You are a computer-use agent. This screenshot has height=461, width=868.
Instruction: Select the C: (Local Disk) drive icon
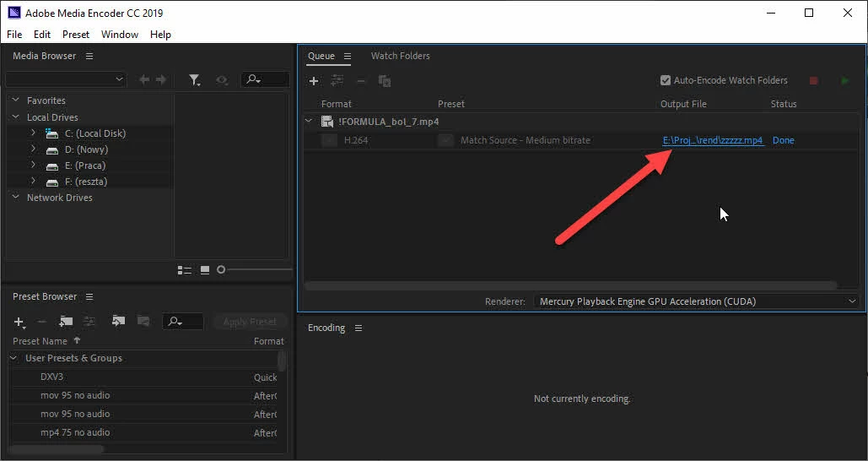pos(52,133)
